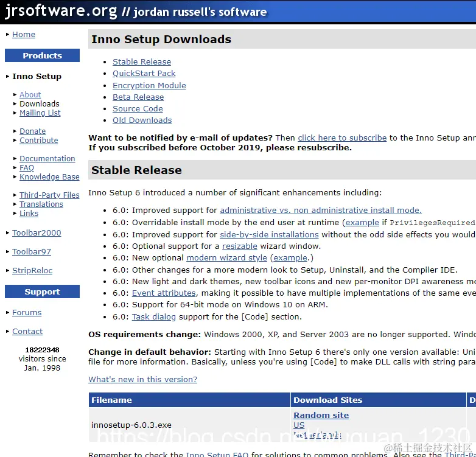
Task: Click the 18222348 visitor counter text
Action: (x=42, y=350)
